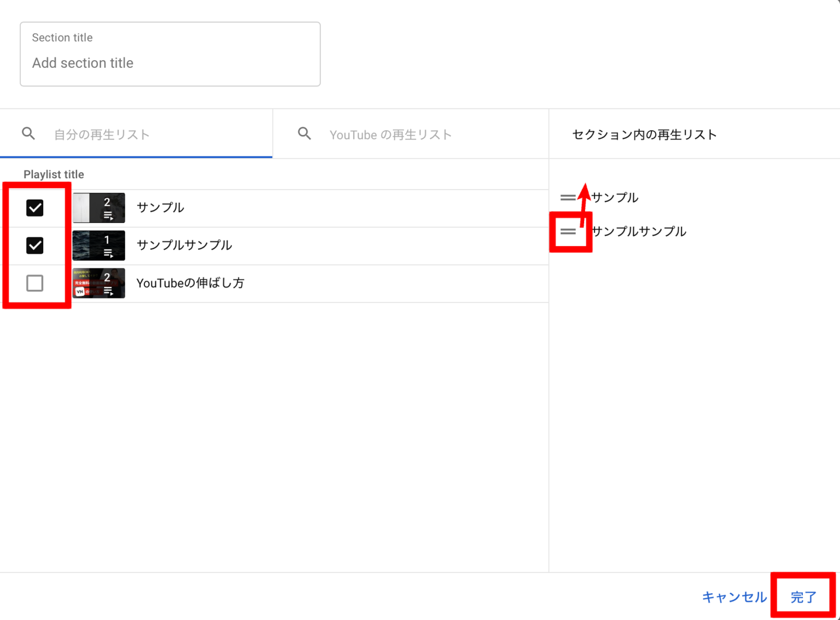Uncheck the サンプル playlist checkbox
Screen dimensions: 840x620
click(x=35, y=208)
